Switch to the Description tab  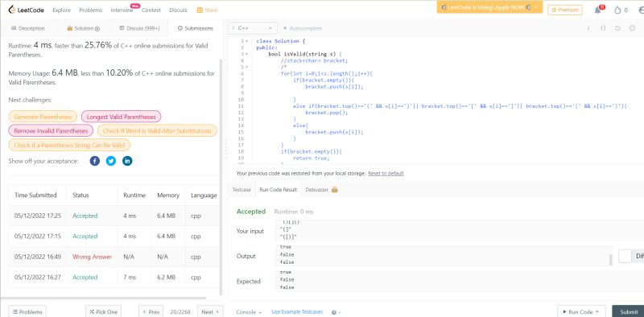point(28,28)
